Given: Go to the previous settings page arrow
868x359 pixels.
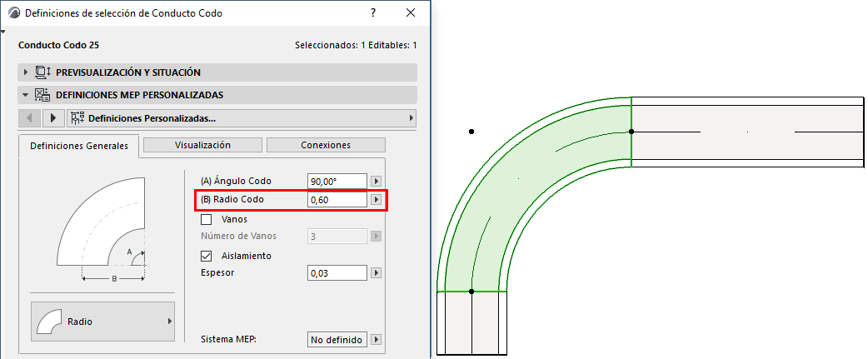Looking at the screenshot, I should pyautogui.click(x=29, y=117).
